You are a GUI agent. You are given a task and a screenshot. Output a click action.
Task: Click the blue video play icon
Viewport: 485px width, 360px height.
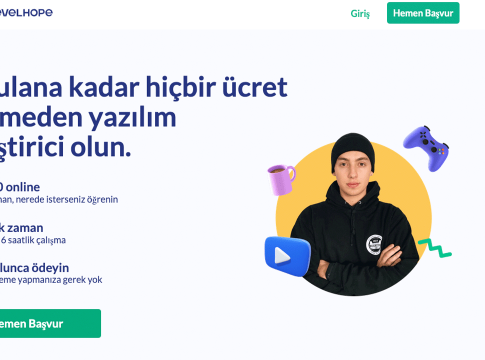[288, 256]
